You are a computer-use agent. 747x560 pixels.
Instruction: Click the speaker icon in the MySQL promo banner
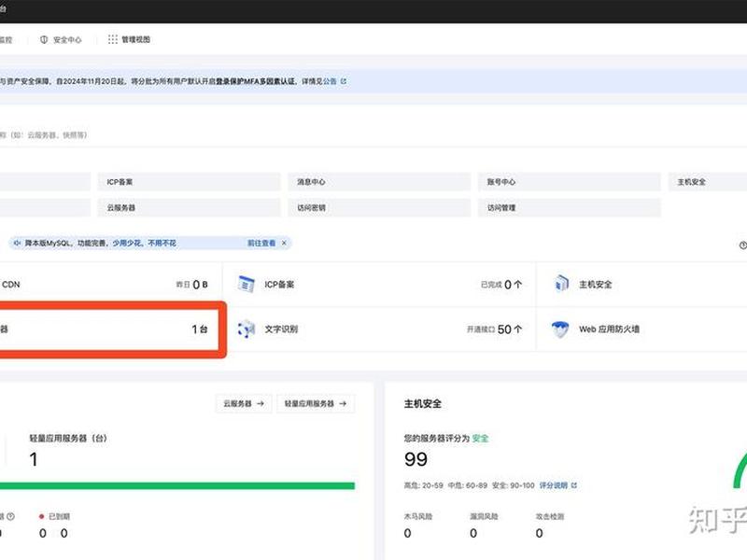[x=17, y=243]
